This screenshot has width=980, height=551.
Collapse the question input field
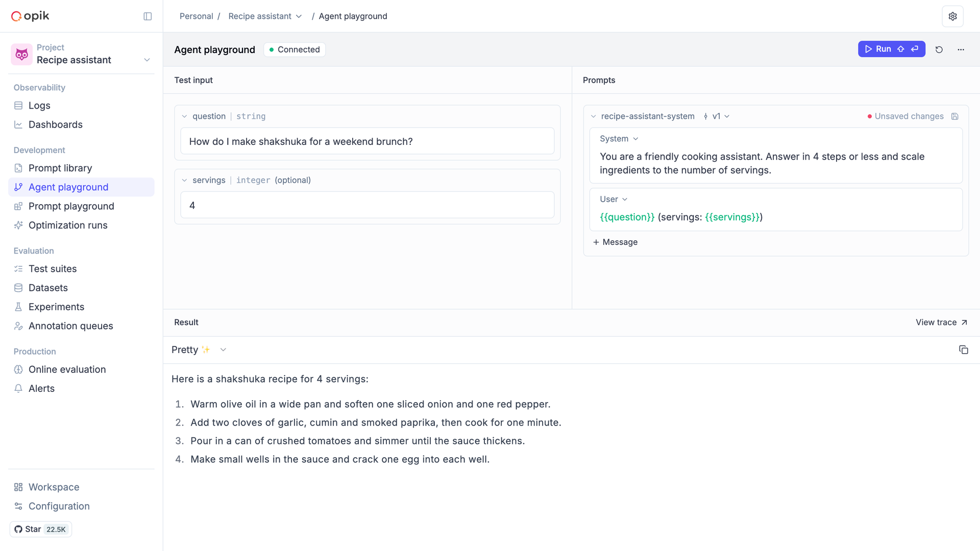pos(184,116)
